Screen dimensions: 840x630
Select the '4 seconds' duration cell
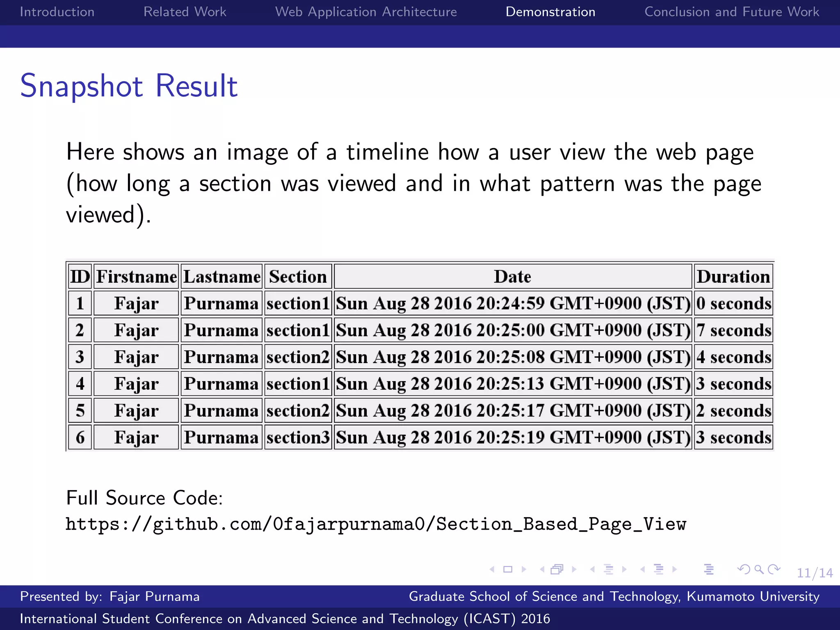click(x=734, y=357)
